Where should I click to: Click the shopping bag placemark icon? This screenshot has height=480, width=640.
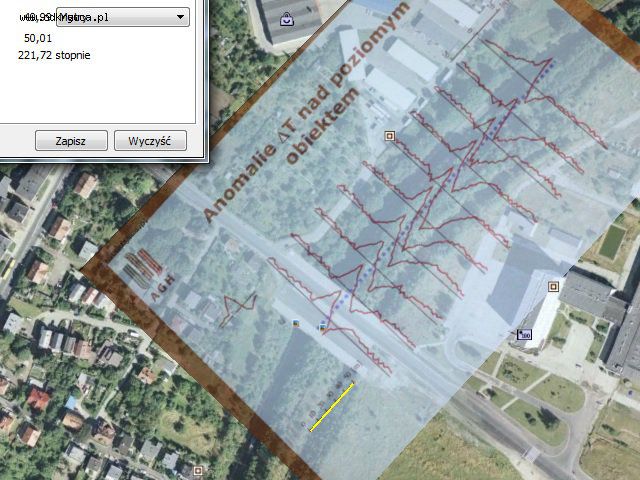(x=287, y=18)
